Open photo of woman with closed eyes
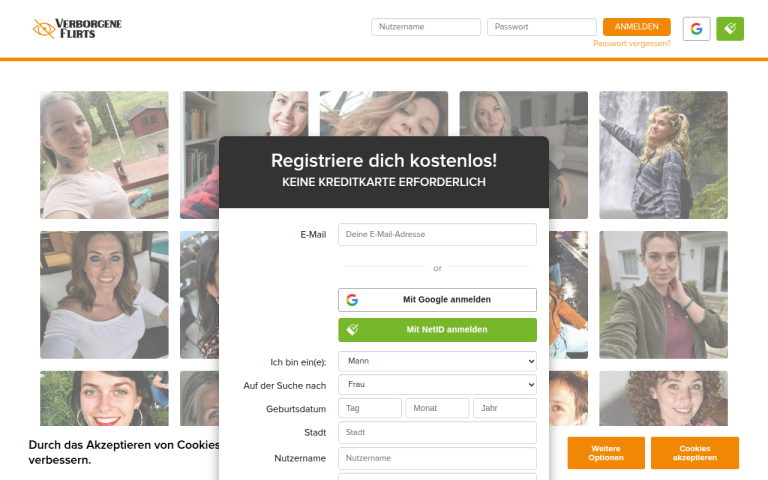The image size is (768, 480). click(x=384, y=114)
